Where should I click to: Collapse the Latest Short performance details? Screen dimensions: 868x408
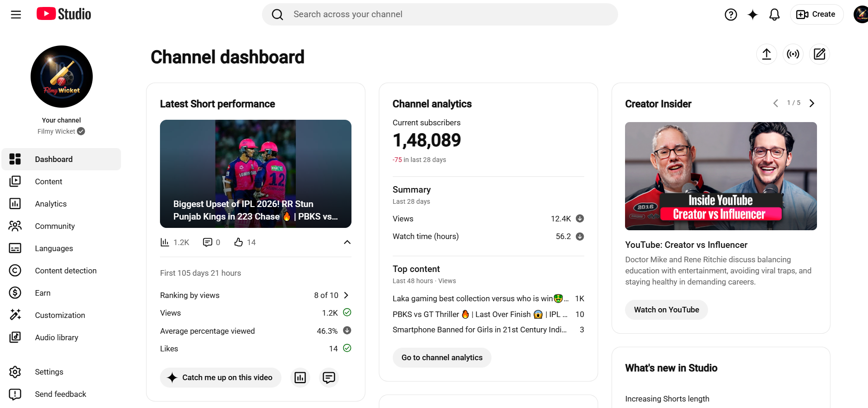347,242
